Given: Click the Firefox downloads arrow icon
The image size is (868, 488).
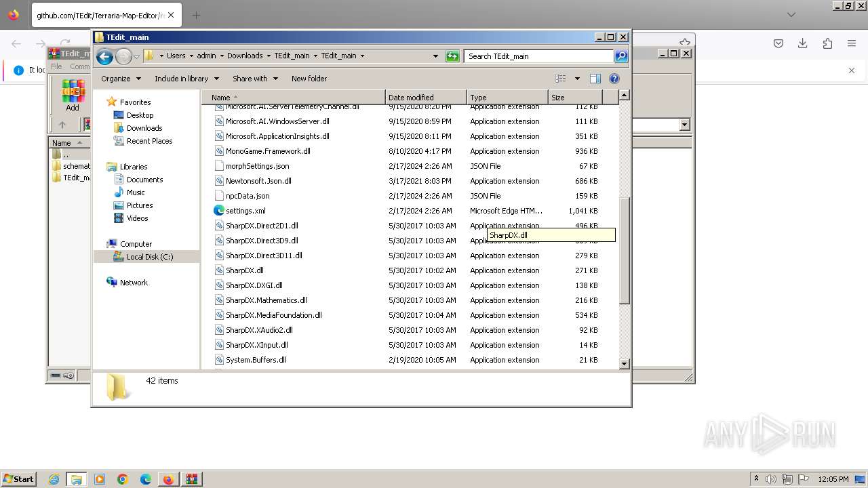Looking at the screenshot, I should (x=803, y=43).
